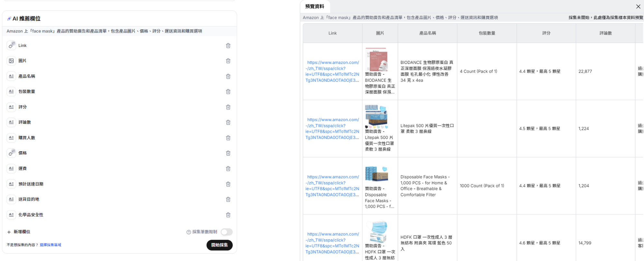Click the 圖片 column header
The width and height of the screenshot is (644, 261).
click(x=380, y=33)
